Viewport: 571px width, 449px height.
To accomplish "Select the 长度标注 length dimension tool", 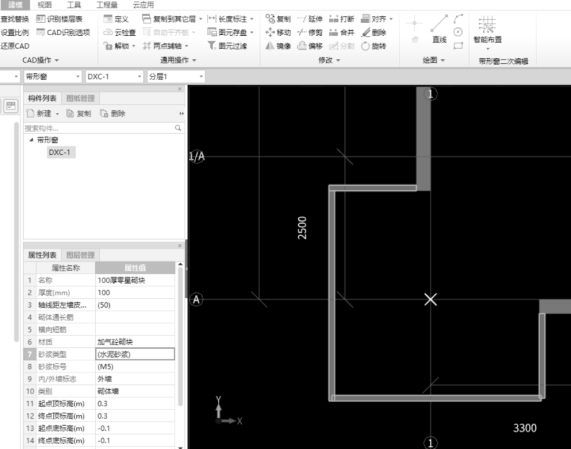I will click(x=230, y=19).
